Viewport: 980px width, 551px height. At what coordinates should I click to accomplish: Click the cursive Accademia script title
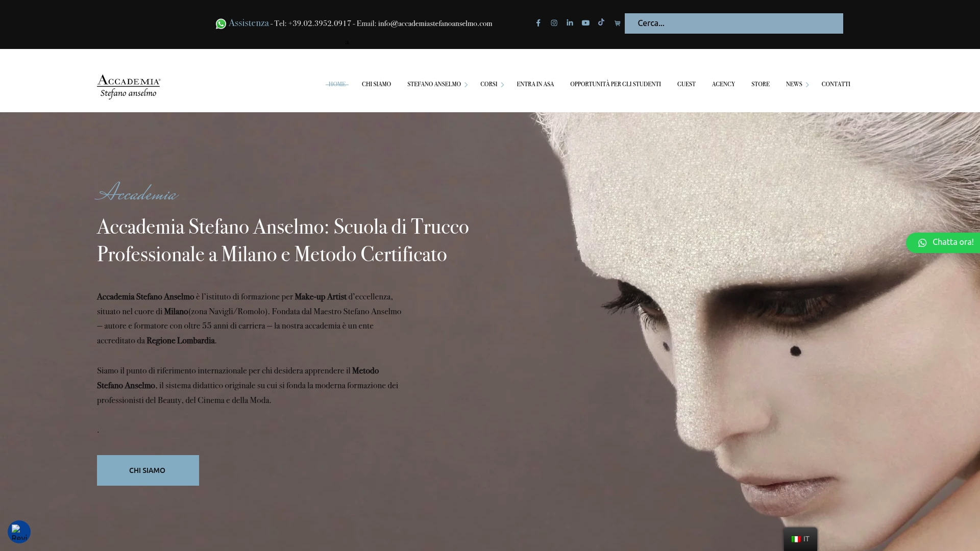[137, 192]
